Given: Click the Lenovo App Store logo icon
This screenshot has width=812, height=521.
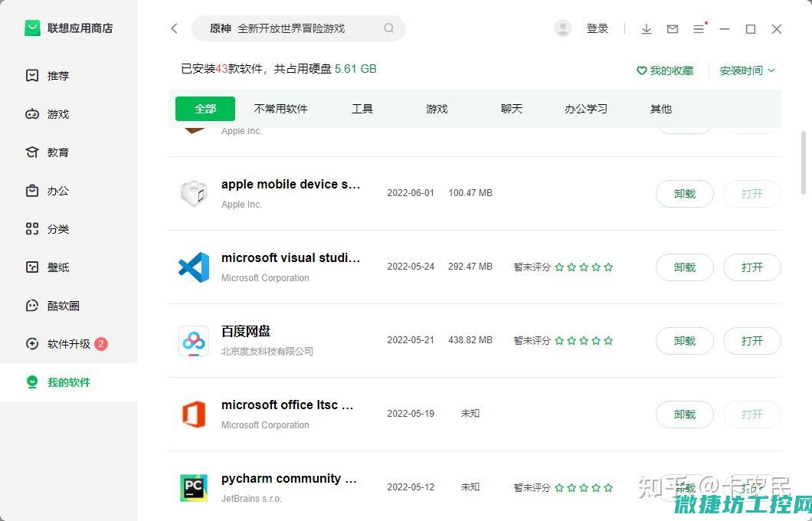Looking at the screenshot, I should [x=33, y=28].
